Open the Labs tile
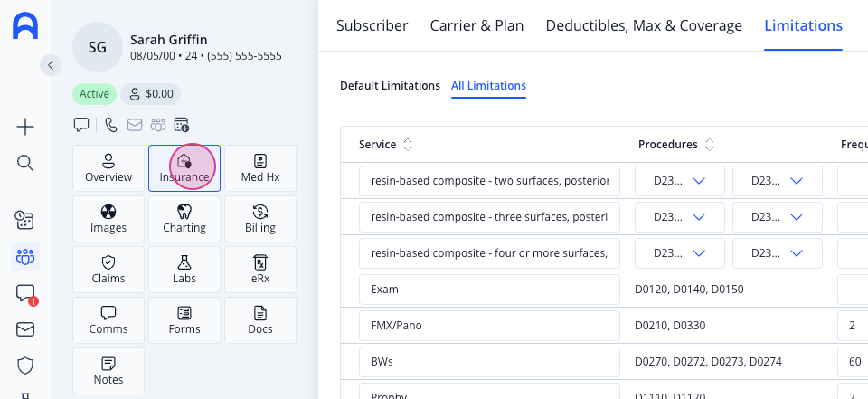The height and width of the screenshot is (399, 868). pos(184,270)
